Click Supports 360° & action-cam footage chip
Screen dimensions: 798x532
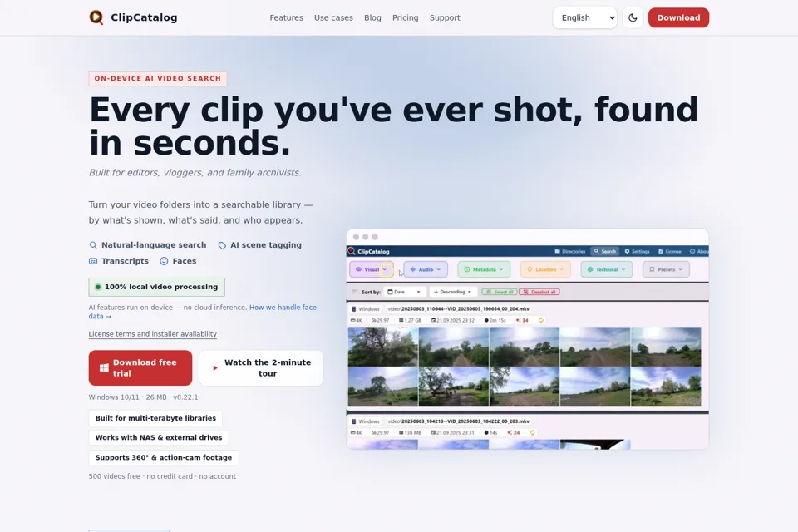(x=164, y=457)
